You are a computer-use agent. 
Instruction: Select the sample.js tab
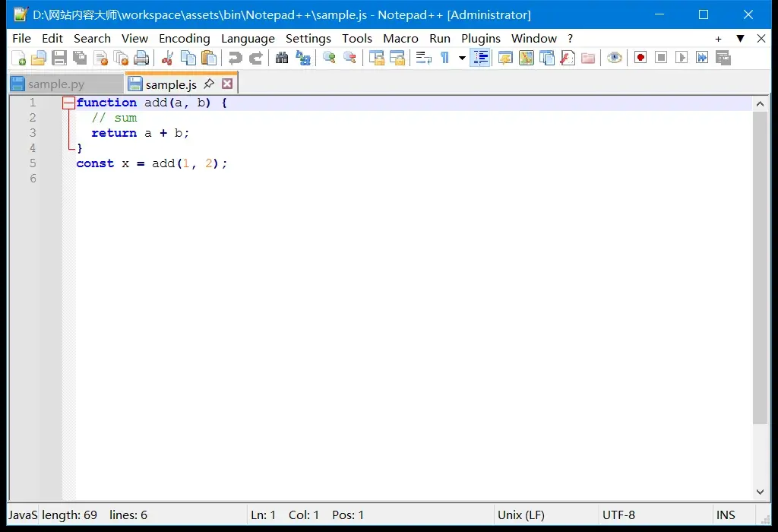(x=171, y=84)
